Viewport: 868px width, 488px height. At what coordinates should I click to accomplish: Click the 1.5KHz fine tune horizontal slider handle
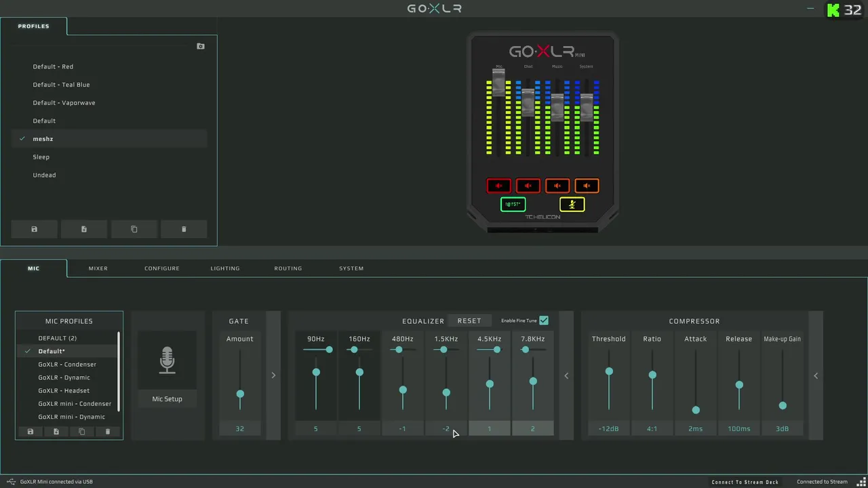(443, 350)
